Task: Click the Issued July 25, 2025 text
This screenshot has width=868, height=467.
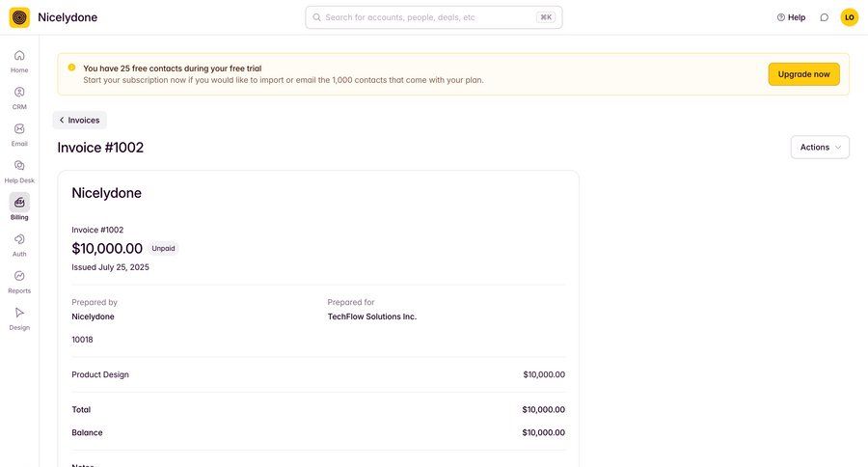Action: (110, 267)
